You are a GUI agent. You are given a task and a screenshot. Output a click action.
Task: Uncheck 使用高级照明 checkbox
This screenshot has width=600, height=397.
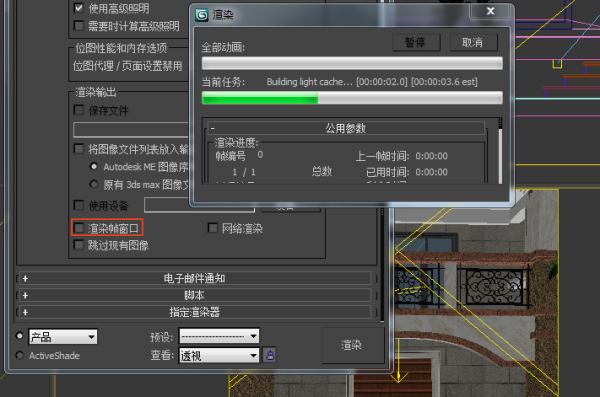pyautogui.click(x=79, y=8)
